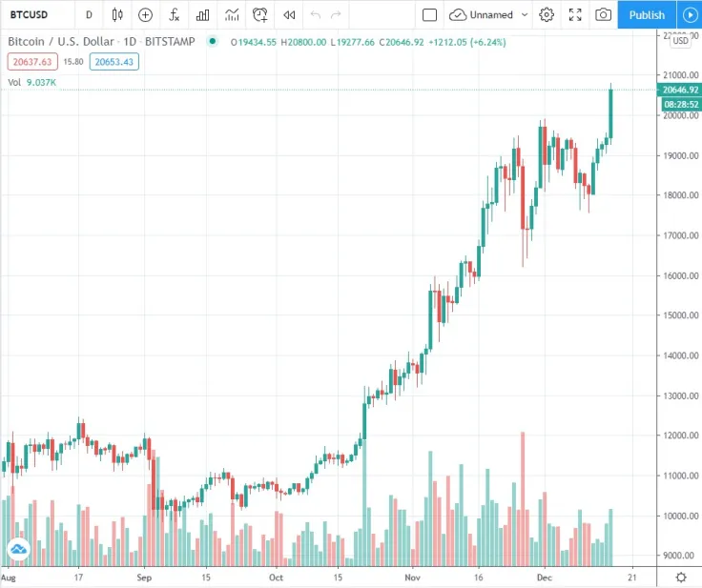Image resolution: width=702 pixels, height=588 pixels.
Task: Click the Compare or Add Symbol plus icon
Action: click(145, 15)
